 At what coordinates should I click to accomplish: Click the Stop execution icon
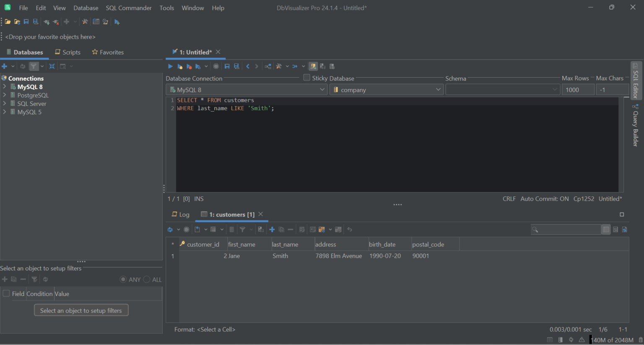point(216,66)
